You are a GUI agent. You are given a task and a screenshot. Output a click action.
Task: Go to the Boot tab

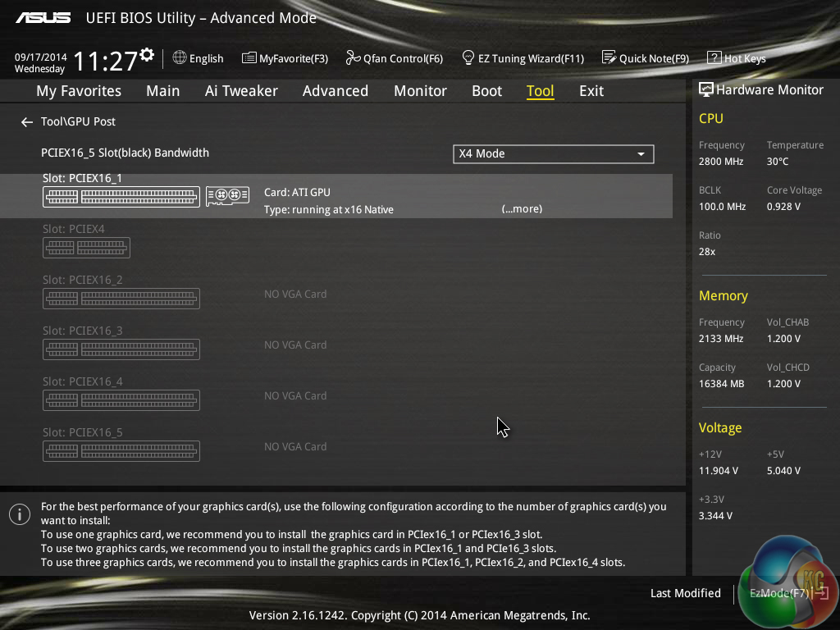(487, 91)
